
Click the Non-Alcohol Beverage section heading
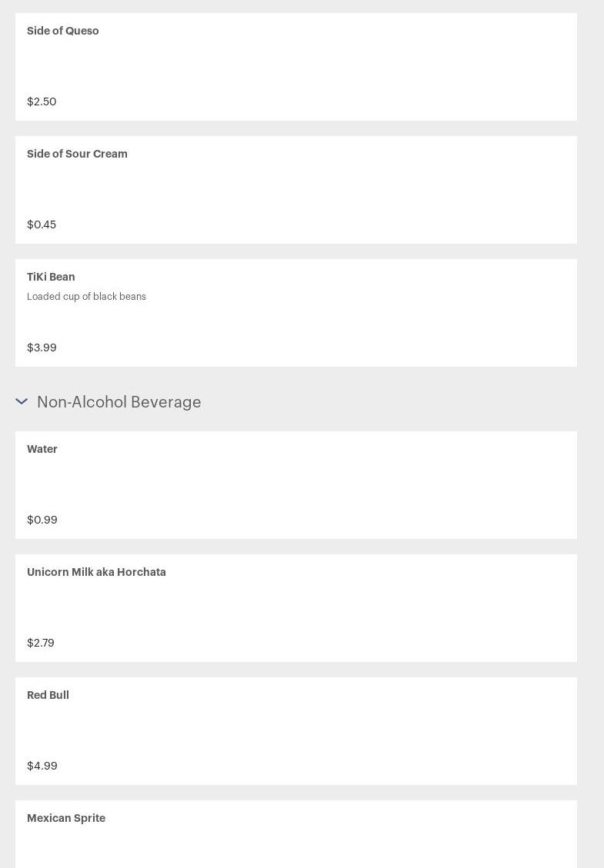118,402
